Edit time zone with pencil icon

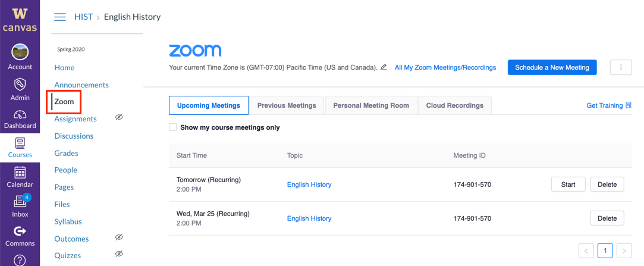tap(384, 67)
